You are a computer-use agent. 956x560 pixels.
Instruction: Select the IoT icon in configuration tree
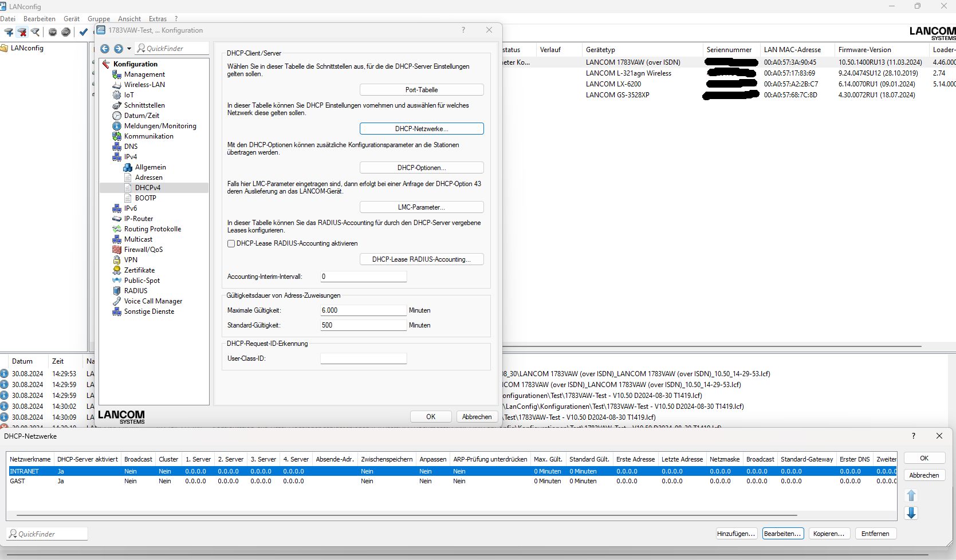click(117, 95)
